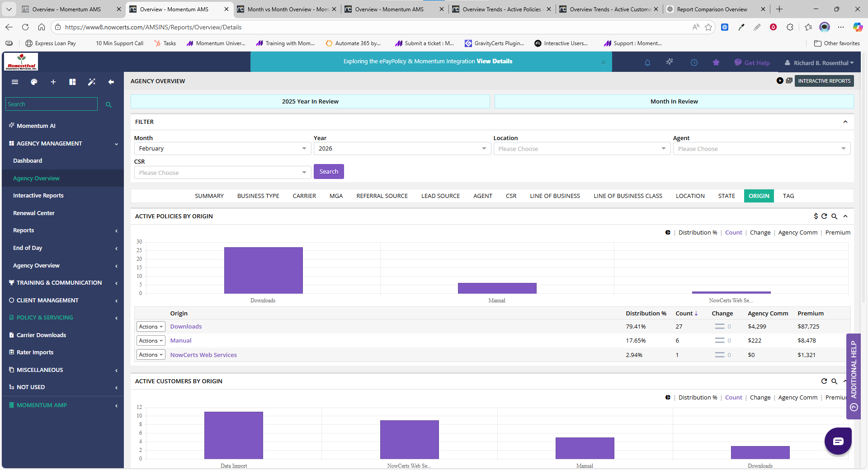Play the Agency Overview video tutorial icon
868x470 pixels.
[x=780, y=80]
